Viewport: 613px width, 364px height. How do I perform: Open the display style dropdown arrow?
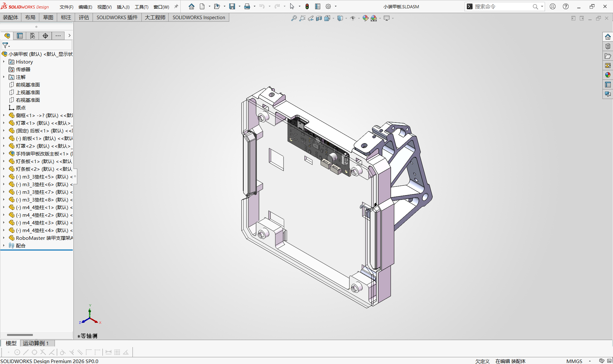pyautogui.click(x=346, y=18)
